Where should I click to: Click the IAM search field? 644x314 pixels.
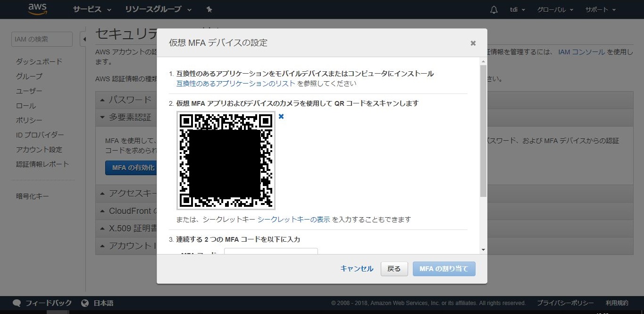(x=42, y=39)
